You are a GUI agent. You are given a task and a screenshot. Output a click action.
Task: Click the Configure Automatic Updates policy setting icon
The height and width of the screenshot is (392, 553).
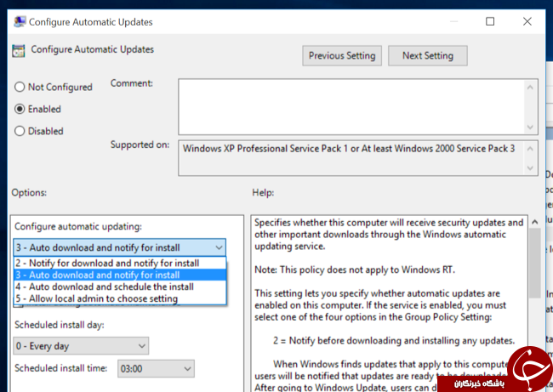click(19, 50)
